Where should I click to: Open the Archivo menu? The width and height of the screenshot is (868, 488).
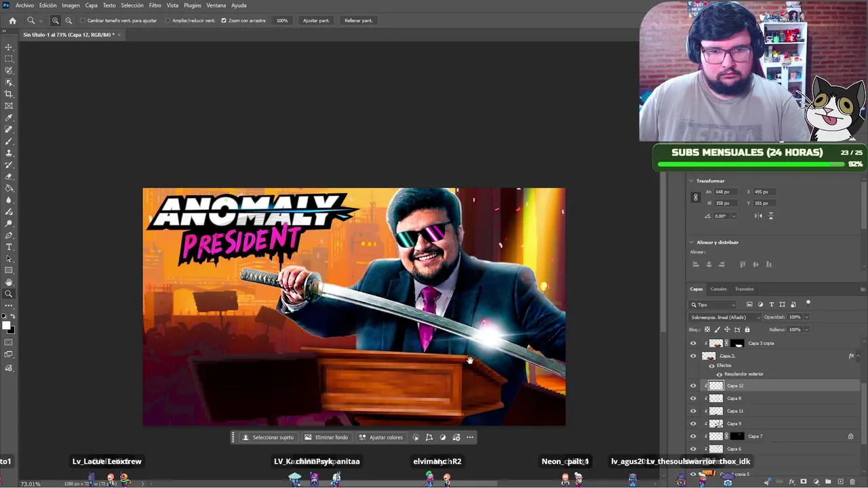[24, 5]
